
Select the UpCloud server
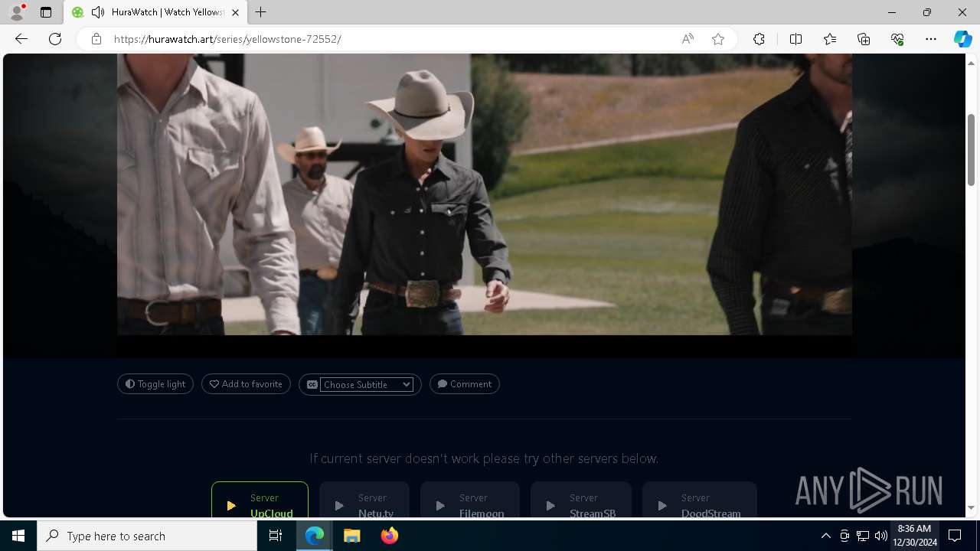(x=260, y=500)
